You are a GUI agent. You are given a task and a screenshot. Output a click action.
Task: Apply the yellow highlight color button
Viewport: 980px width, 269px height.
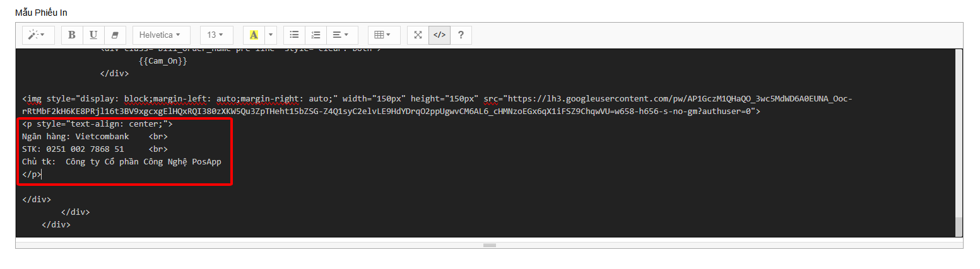pos(254,35)
